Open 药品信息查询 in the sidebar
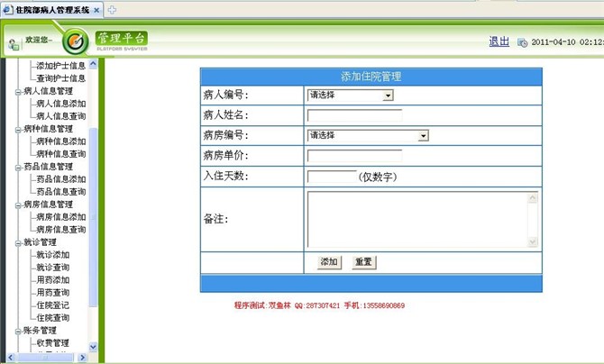Viewport: 604px width, 364px height. coord(61,191)
